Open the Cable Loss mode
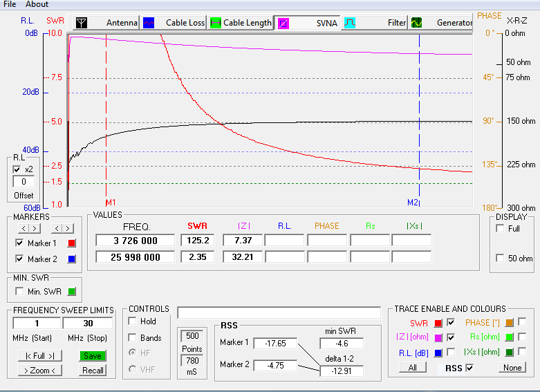 tap(174, 23)
